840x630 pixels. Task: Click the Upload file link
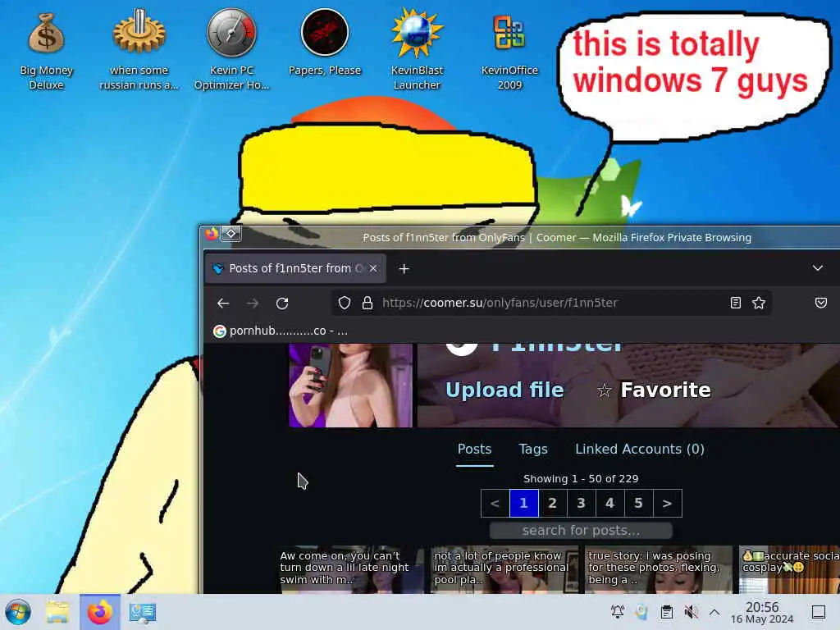tap(504, 390)
